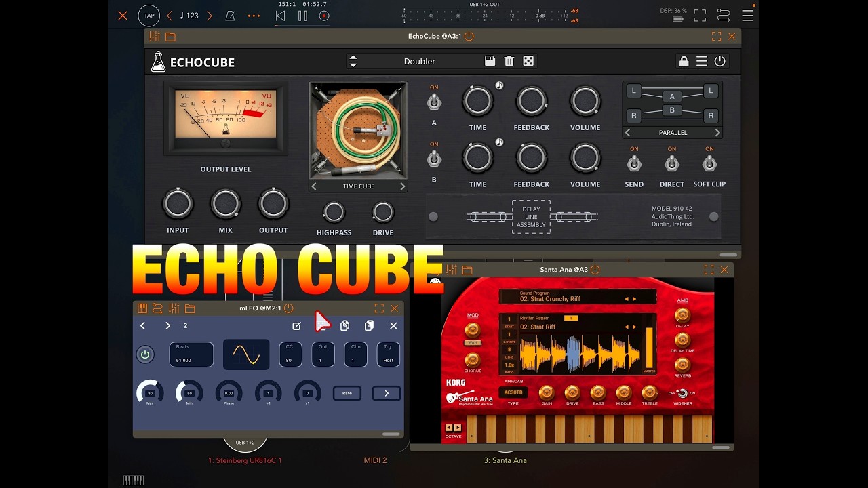Increase tempo with right arrow beside 123
This screenshot has height=488, width=868.
[x=210, y=16]
